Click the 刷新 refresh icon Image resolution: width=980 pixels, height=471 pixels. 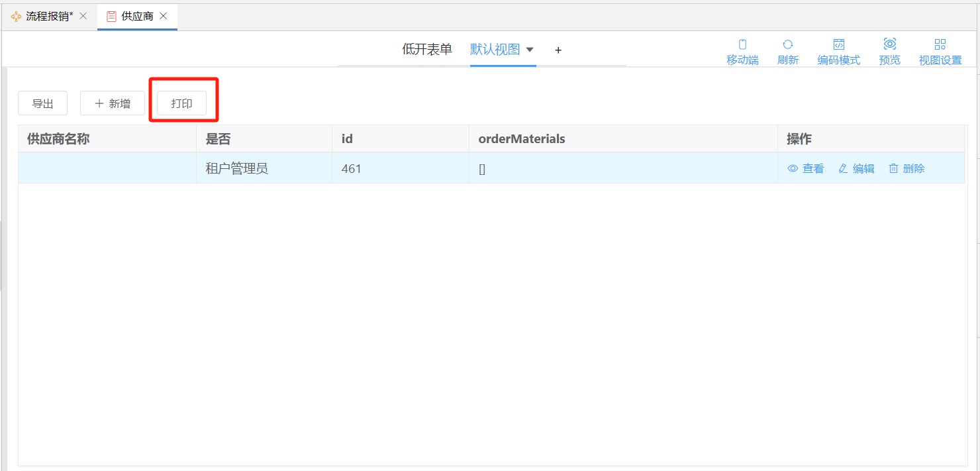click(787, 45)
